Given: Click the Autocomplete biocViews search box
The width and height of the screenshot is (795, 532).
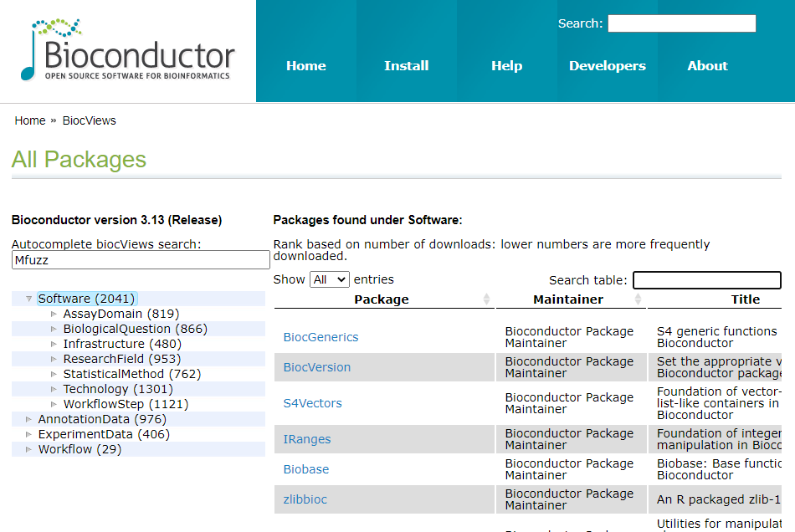Looking at the screenshot, I should (x=141, y=260).
